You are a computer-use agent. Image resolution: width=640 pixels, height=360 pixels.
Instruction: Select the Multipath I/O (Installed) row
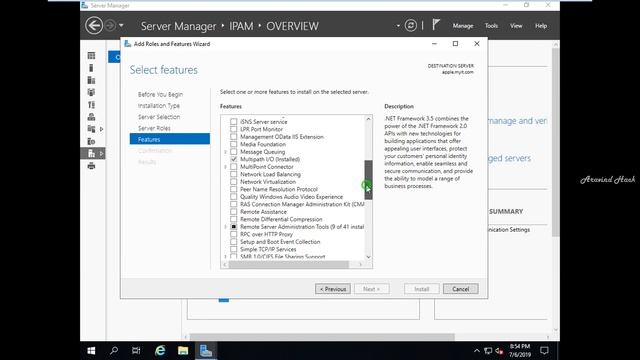click(270, 159)
